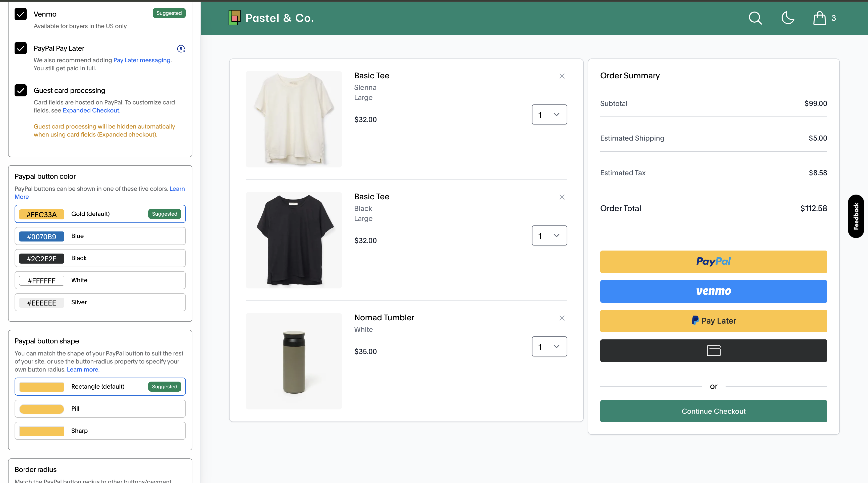Viewport: 868px width, 483px height.
Task: Click the Continue Checkout button
Action: point(713,411)
